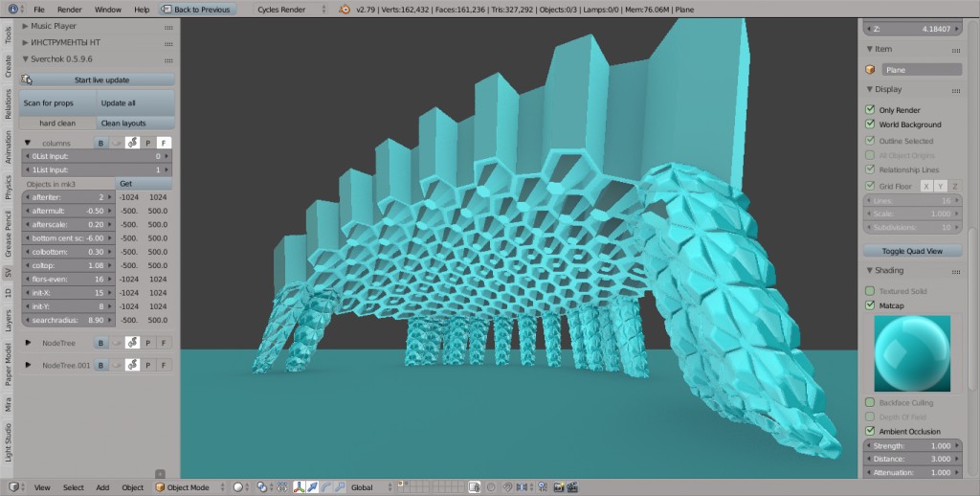Click the pivot point icon in header
Viewport: 980px width, 496px height.
pos(262,487)
